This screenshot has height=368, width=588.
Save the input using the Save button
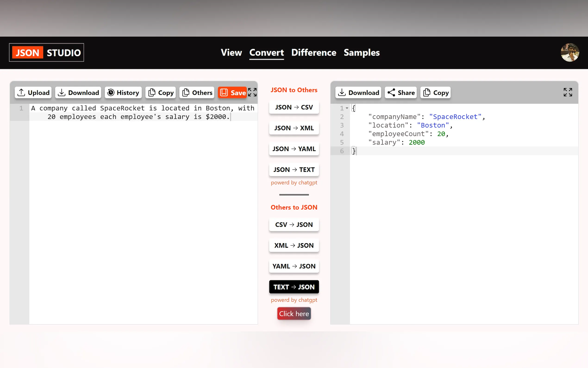click(x=232, y=92)
